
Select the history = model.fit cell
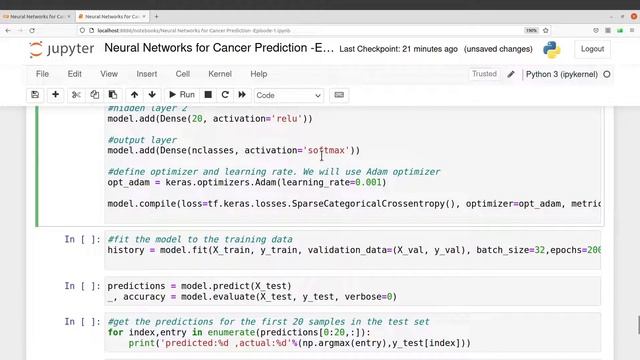click(x=353, y=250)
